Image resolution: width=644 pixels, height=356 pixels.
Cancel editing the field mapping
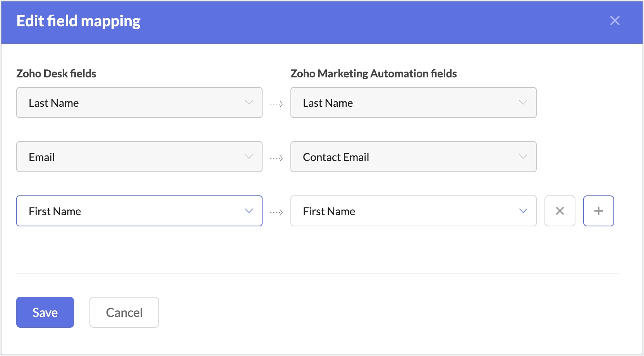[x=124, y=312]
